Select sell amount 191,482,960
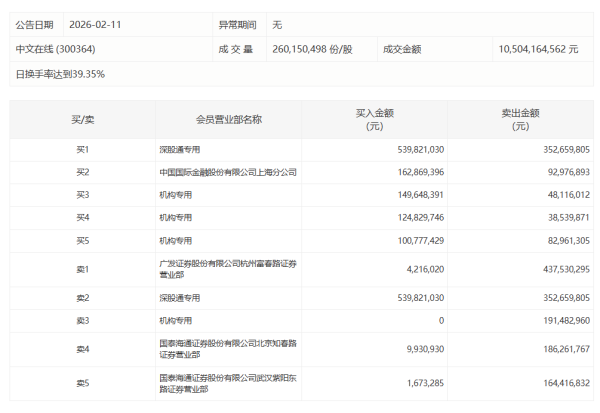This screenshot has height=413, width=600. pos(566,321)
